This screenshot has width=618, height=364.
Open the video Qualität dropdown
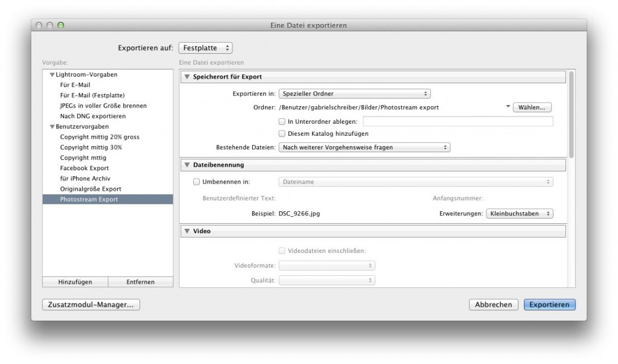click(x=327, y=280)
